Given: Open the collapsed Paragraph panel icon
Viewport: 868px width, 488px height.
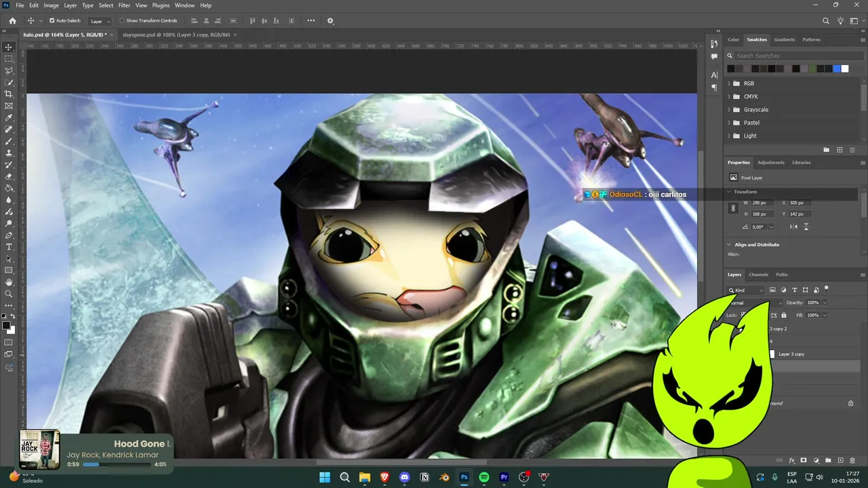Looking at the screenshot, I should (714, 87).
